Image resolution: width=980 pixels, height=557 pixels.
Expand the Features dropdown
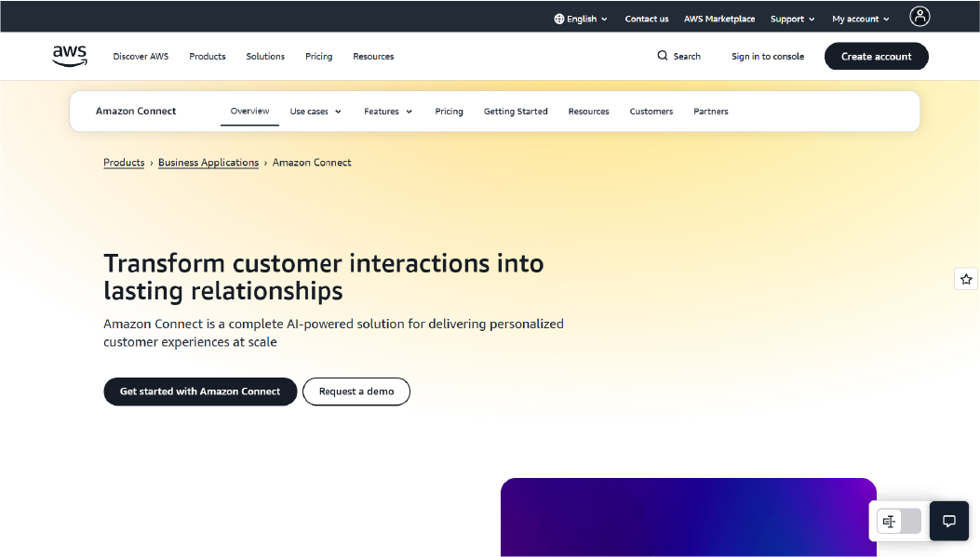pyautogui.click(x=387, y=111)
